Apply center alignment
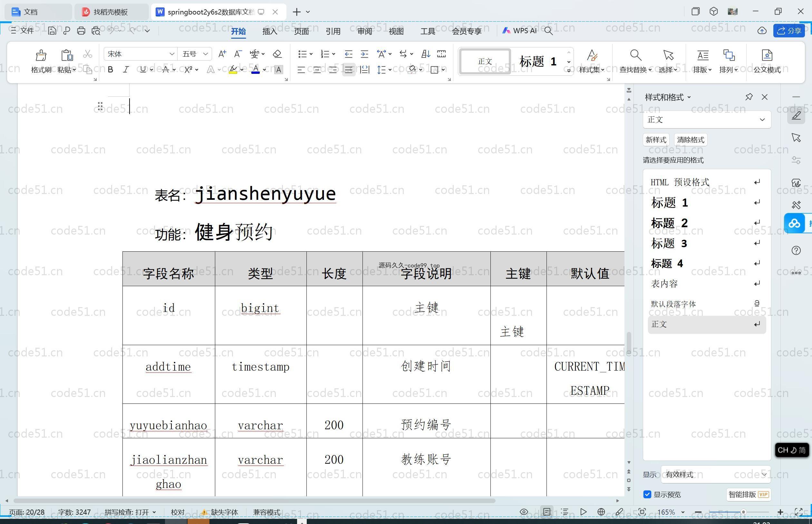 pos(317,70)
